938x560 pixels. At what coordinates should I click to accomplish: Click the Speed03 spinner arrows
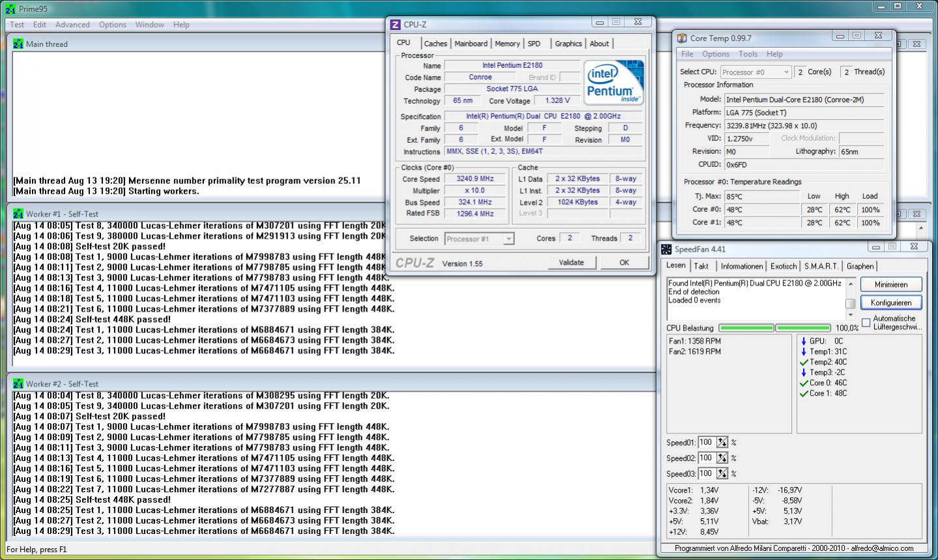tap(722, 473)
